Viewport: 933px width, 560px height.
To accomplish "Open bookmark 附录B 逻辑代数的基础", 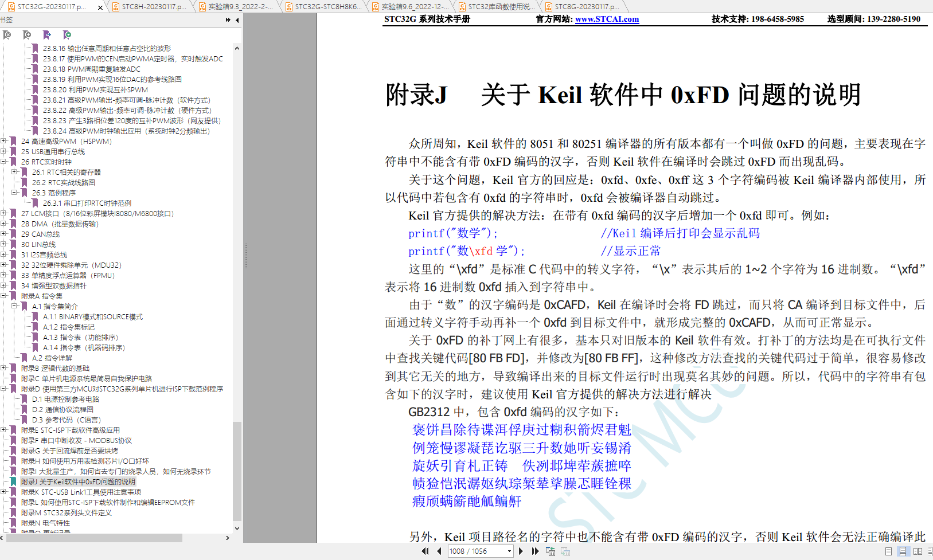I will pyautogui.click(x=55, y=369).
